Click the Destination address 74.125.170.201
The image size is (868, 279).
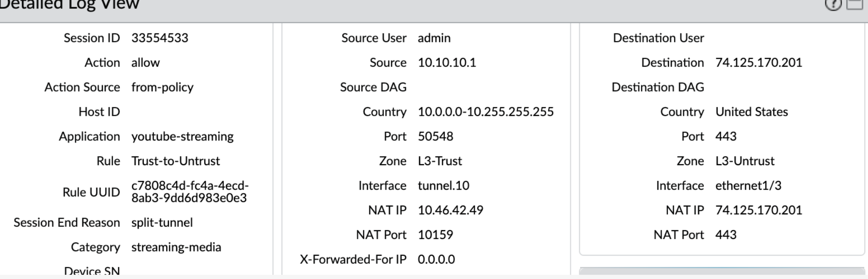759,63
